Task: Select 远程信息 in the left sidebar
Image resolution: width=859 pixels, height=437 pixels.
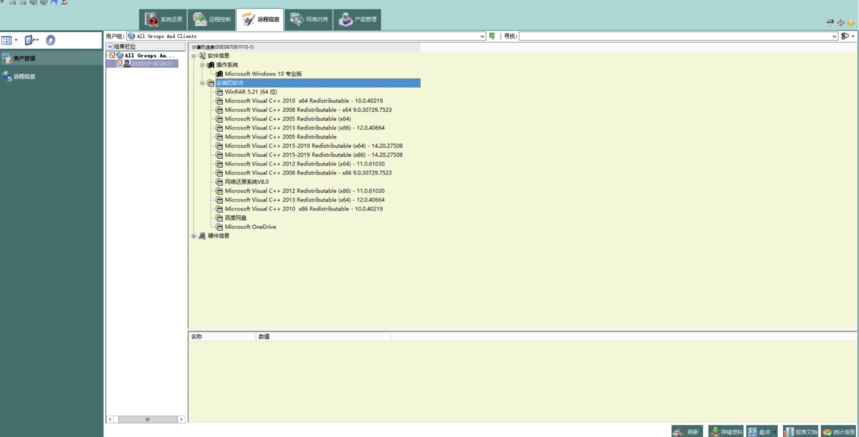Action: pos(24,76)
